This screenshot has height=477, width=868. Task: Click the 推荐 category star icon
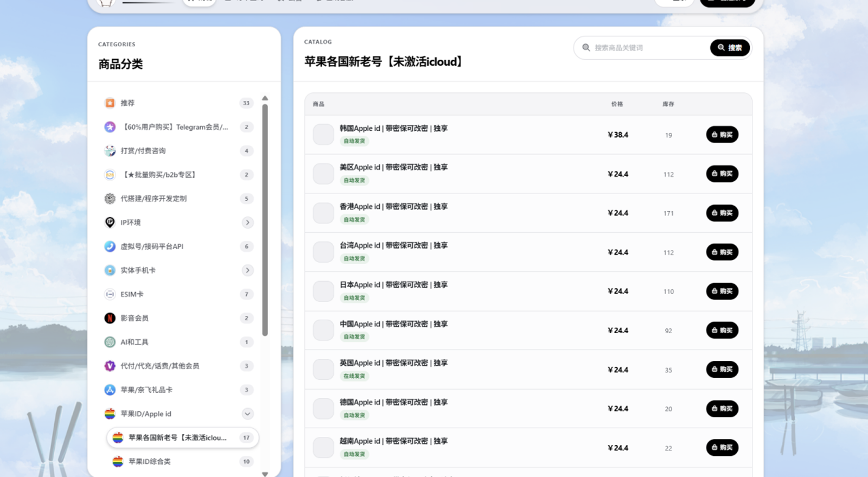tap(110, 103)
